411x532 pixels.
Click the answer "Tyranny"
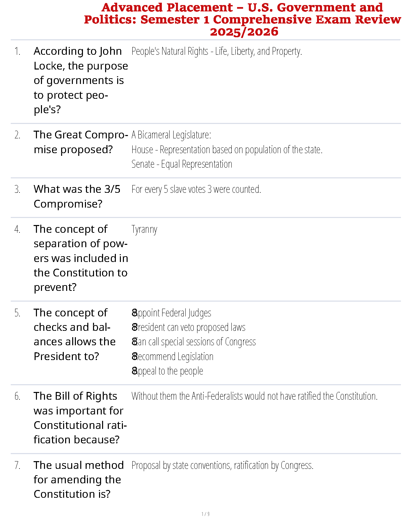[144, 229]
